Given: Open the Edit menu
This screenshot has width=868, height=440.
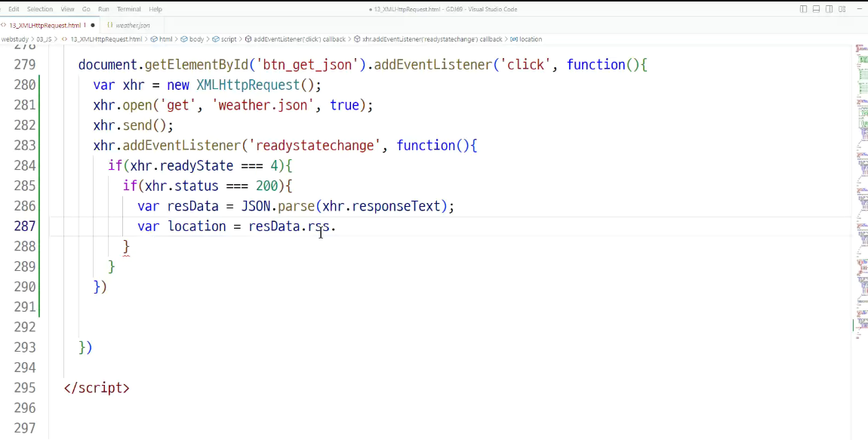Looking at the screenshot, I should pyautogui.click(x=14, y=9).
